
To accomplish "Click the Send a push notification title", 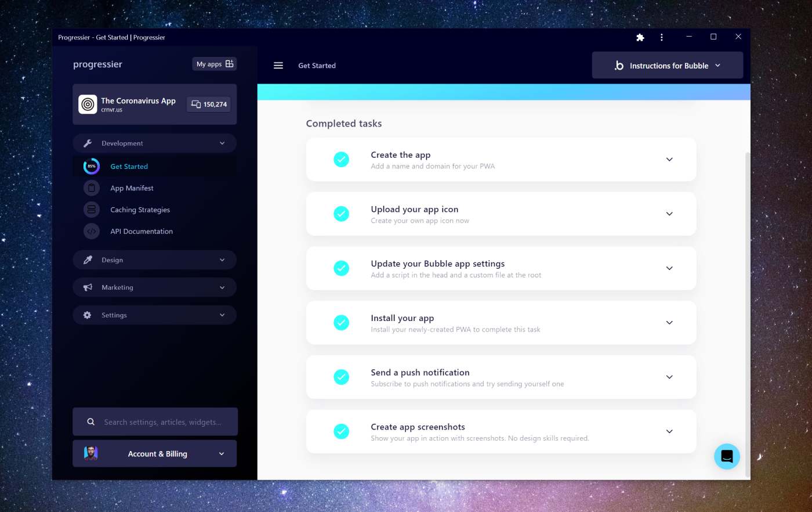I will [x=420, y=373].
